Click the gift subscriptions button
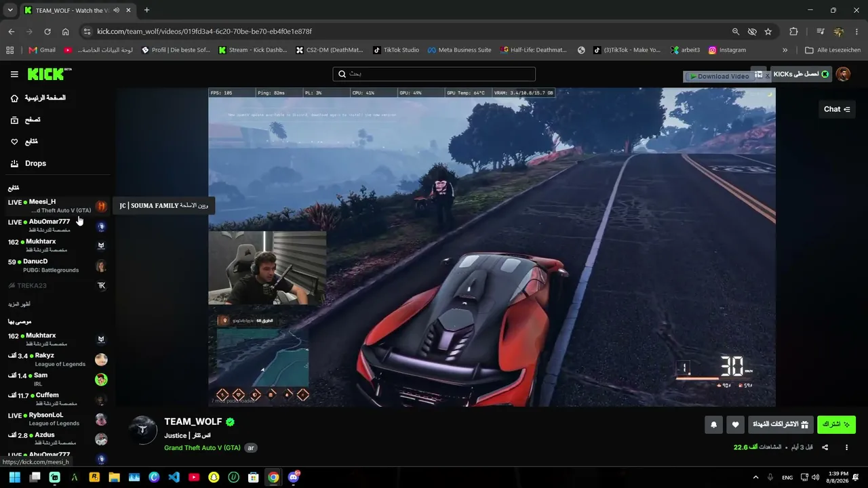Image resolution: width=868 pixels, height=488 pixels. tap(781, 425)
